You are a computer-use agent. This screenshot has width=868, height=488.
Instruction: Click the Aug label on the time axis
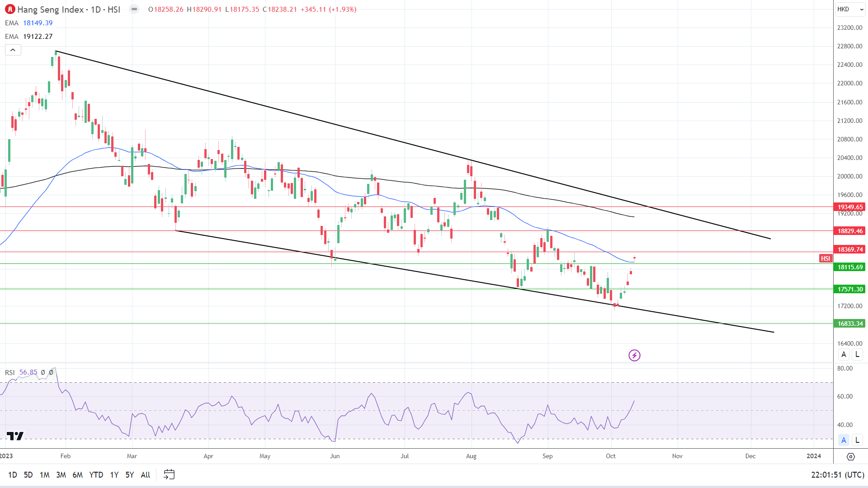coord(471,456)
